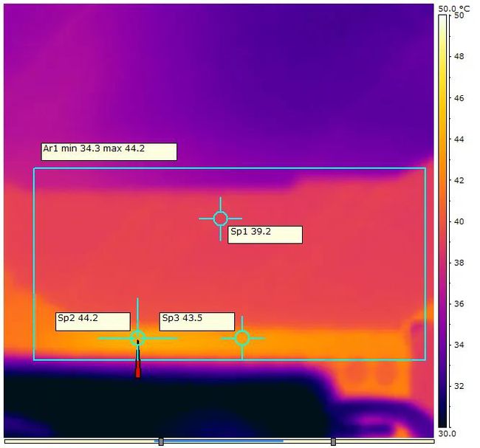Select the Sp1 spot meter crosshair
480x448 pixels.
pos(220,218)
